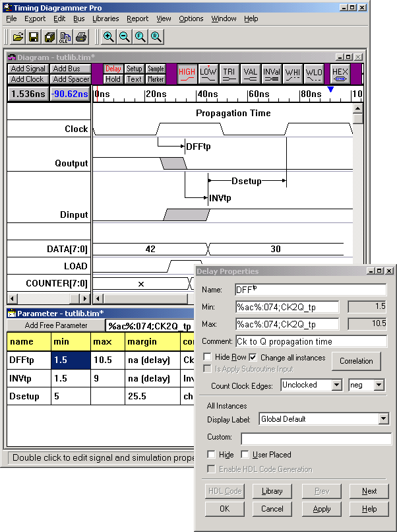Click the HEX display button
The width and height of the screenshot is (397, 532).
[x=340, y=74]
